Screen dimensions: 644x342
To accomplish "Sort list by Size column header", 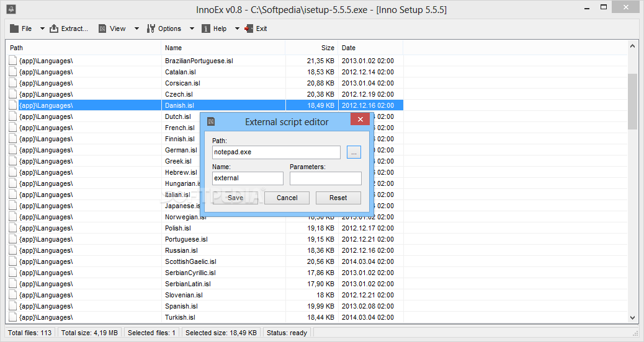I will point(311,48).
